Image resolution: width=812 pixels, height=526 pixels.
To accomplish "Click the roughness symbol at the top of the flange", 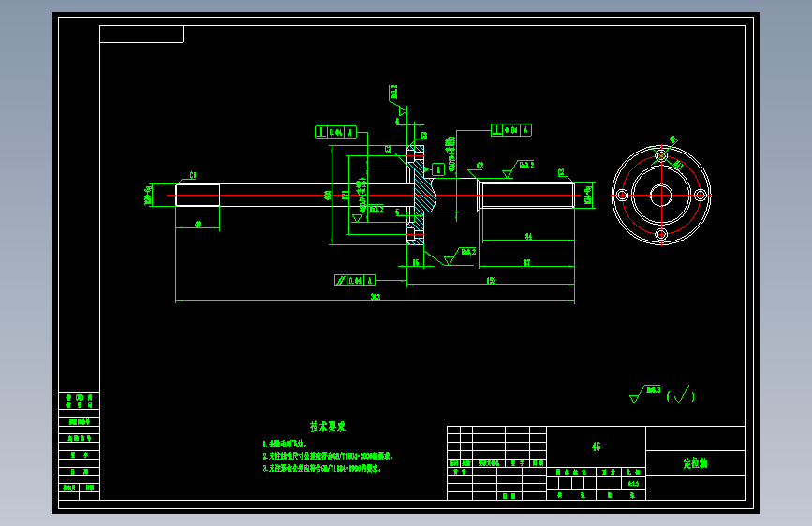I will [398, 100].
